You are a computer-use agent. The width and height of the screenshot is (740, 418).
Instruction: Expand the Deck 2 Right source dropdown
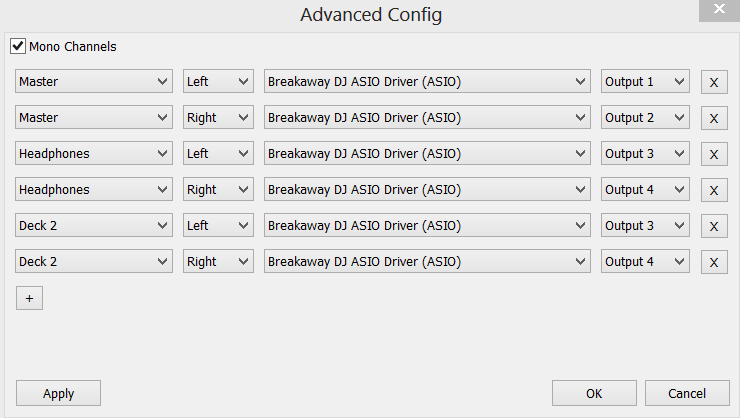point(95,262)
